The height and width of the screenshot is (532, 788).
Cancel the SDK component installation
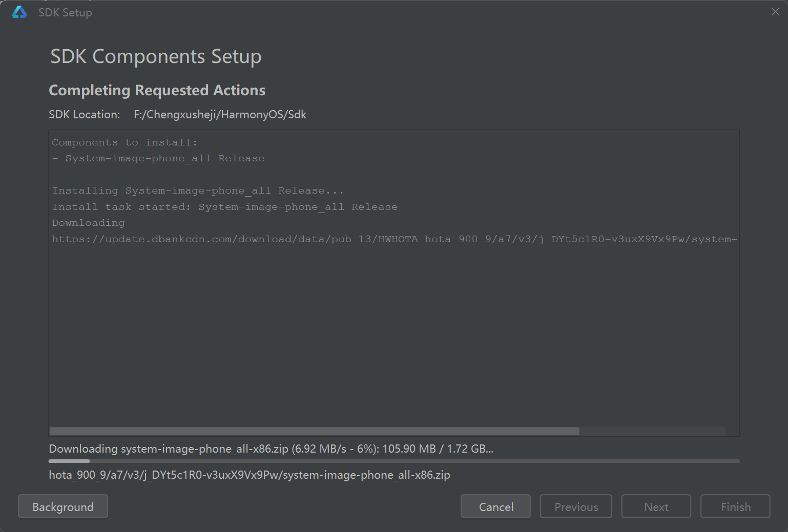point(495,506)
